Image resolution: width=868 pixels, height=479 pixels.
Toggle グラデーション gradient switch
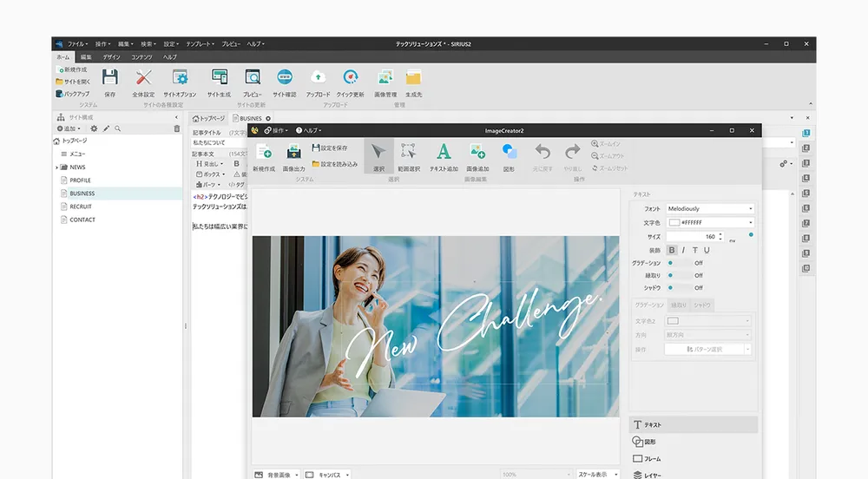point(679,263)
